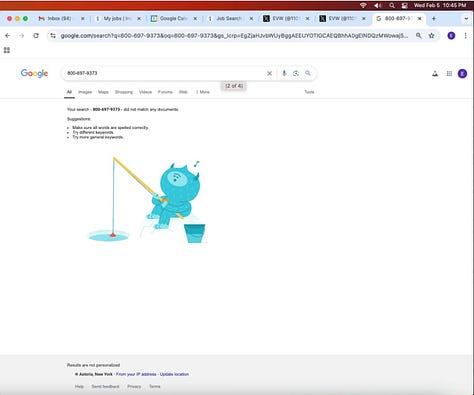Open the macOS volume control
This screenshot has width=474, height=395.
(x=378, y=5)
